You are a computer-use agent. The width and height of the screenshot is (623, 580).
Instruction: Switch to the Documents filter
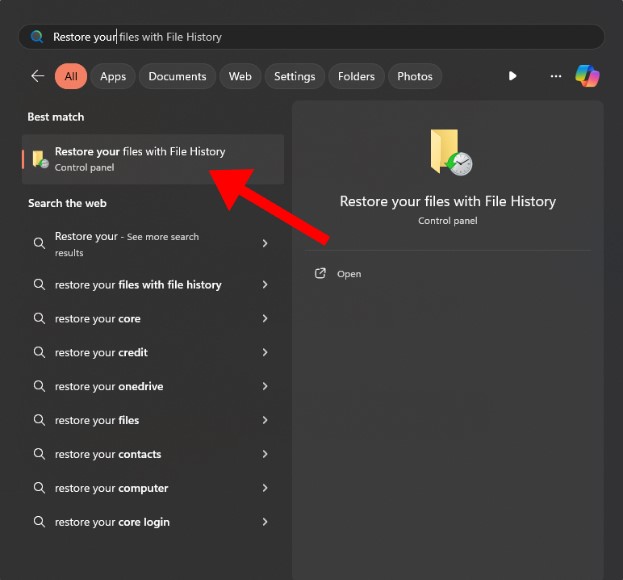click(177, 76)
